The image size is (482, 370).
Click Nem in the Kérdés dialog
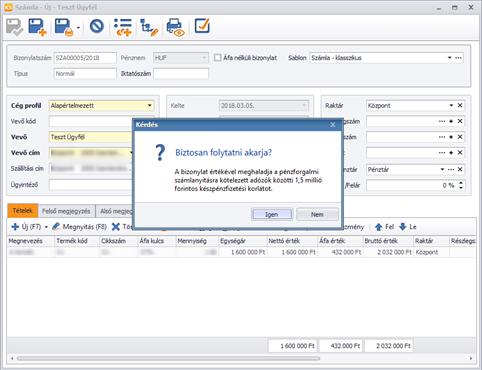coord(317,214)
